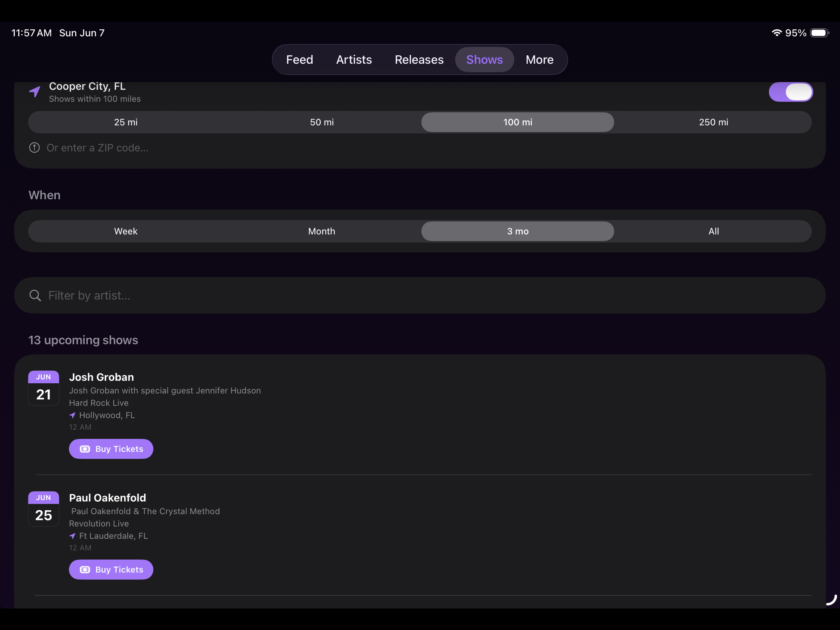Open the Josh Groban show title

101,377
